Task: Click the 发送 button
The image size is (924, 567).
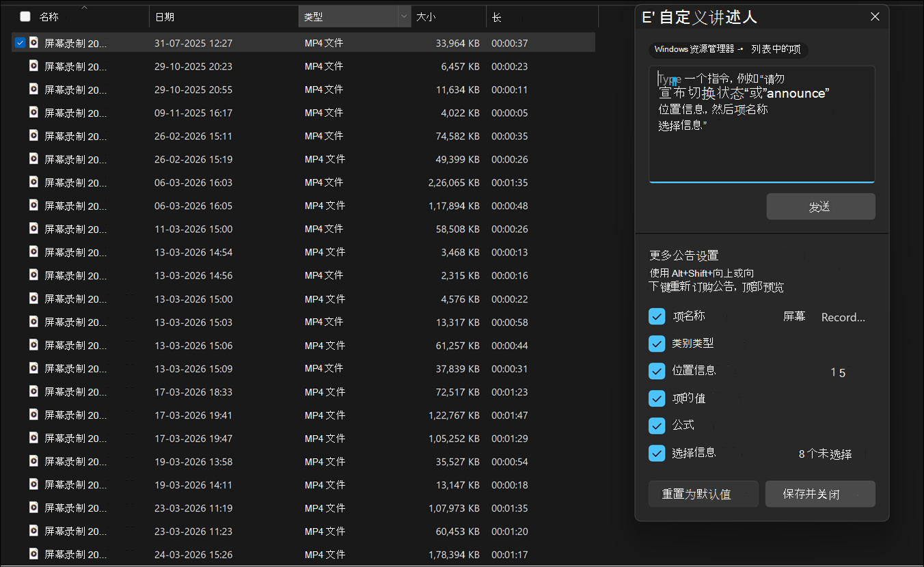Action: point(821,206)
